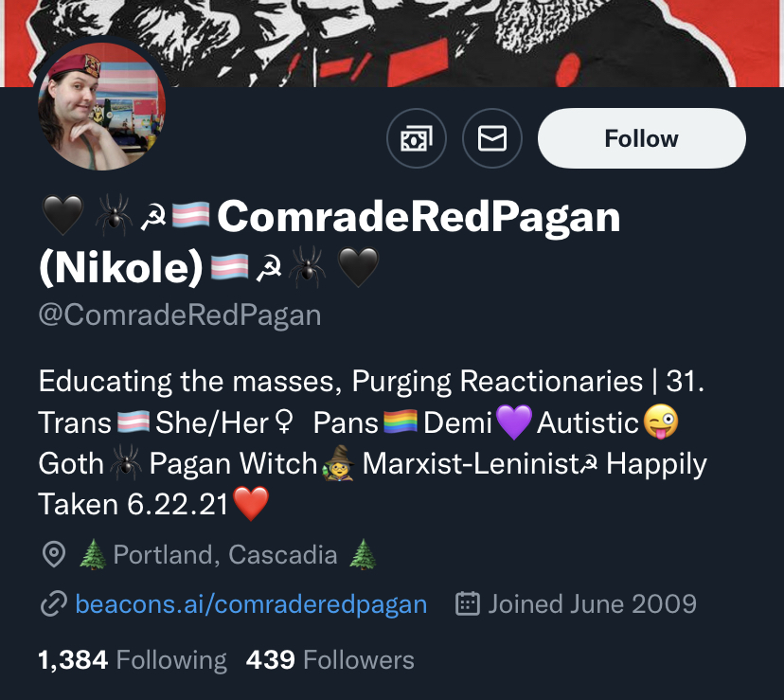Open direct message envelope icon

pyautogui.click(x=492, y=138)
